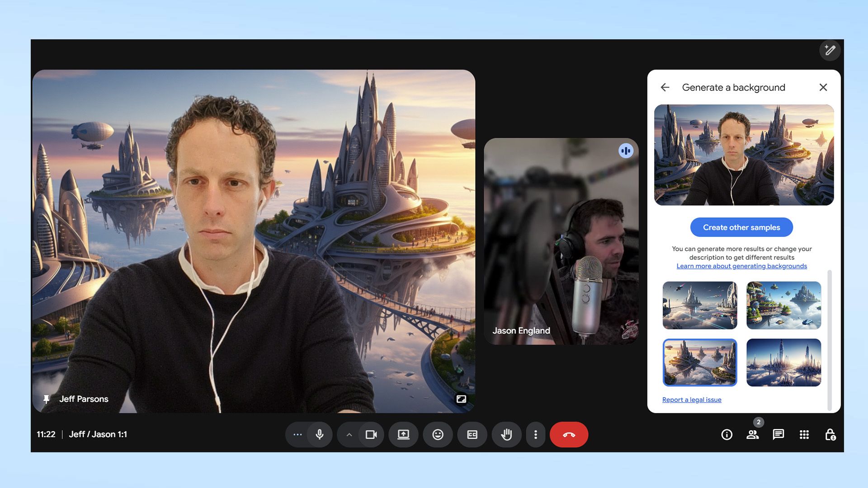Select the bottom-right city background sample
868x488 pixels.
tap(784, 363)
